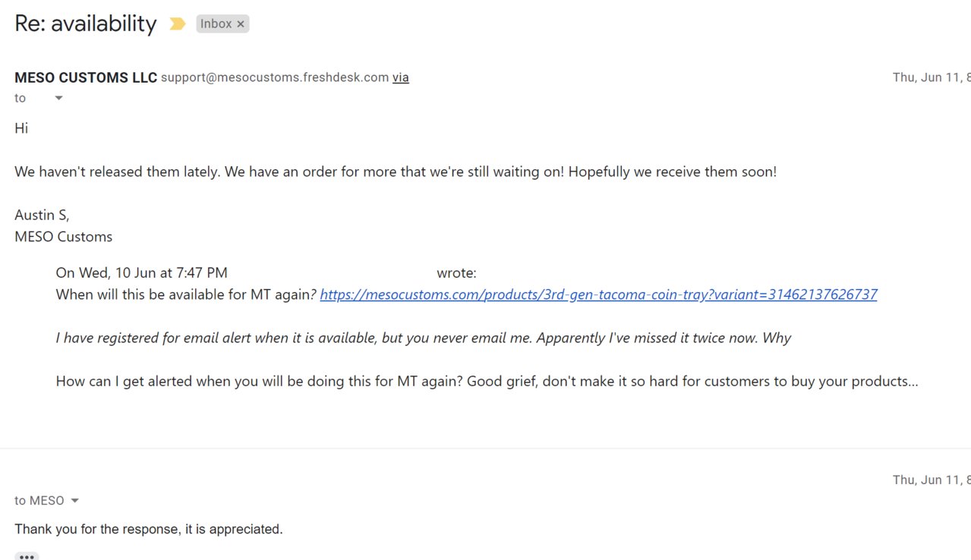971x560 pixels.
Task: Expand recipient details arrow under MESO CUSTOMS LLC
Action: pos(58,98)
